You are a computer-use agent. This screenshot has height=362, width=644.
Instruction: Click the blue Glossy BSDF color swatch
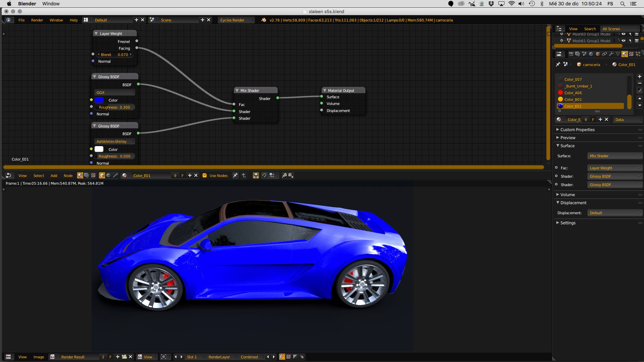[99, 100]
